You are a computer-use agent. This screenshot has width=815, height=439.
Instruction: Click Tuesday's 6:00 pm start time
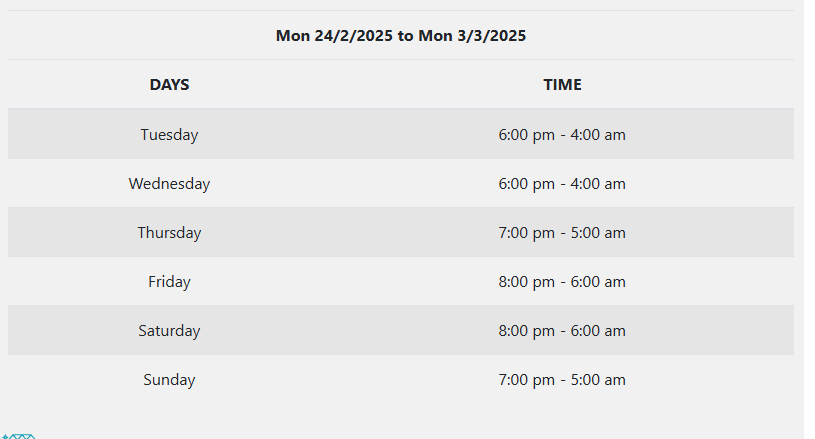point(527,135)
